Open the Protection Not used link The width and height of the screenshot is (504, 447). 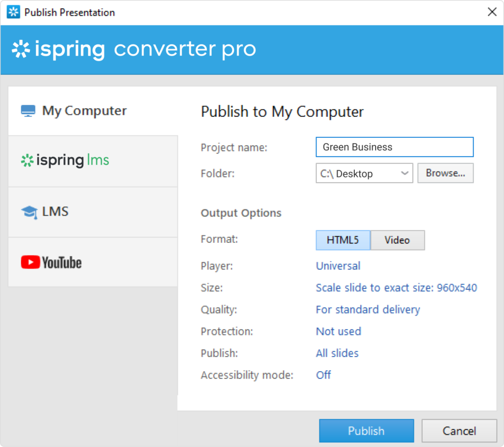pos(339,331)
